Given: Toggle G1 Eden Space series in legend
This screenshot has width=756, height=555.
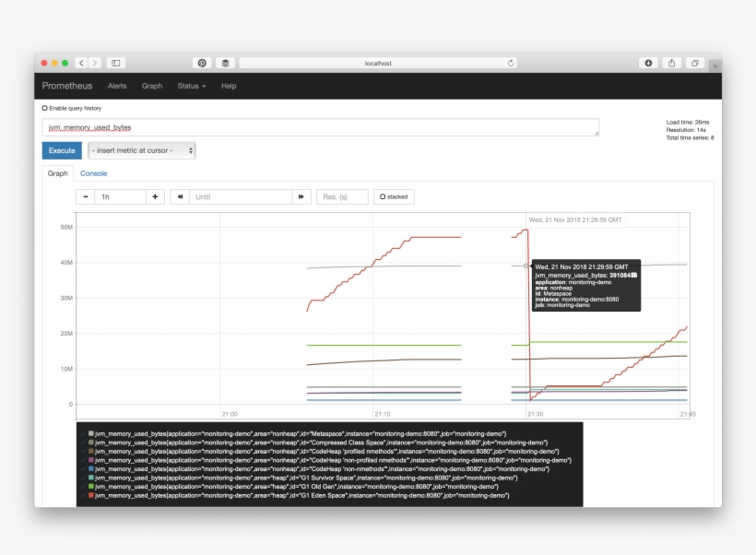Looking at the screenshot, I should (x=90, y=495).
